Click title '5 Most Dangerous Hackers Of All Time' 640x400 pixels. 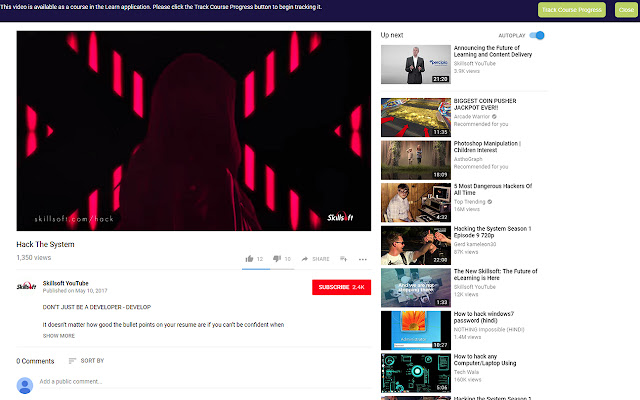click(x=493, y=189)
